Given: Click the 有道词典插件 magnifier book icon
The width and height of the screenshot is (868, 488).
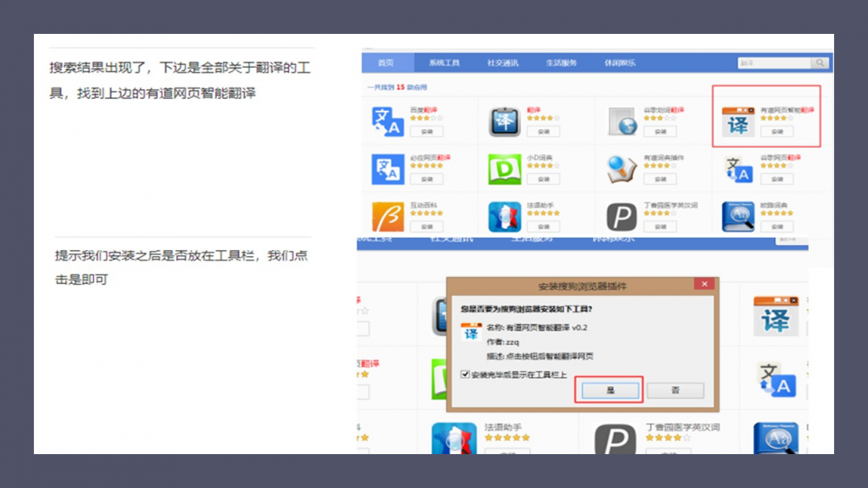Looking at the screenshot, I should [621, 169].
